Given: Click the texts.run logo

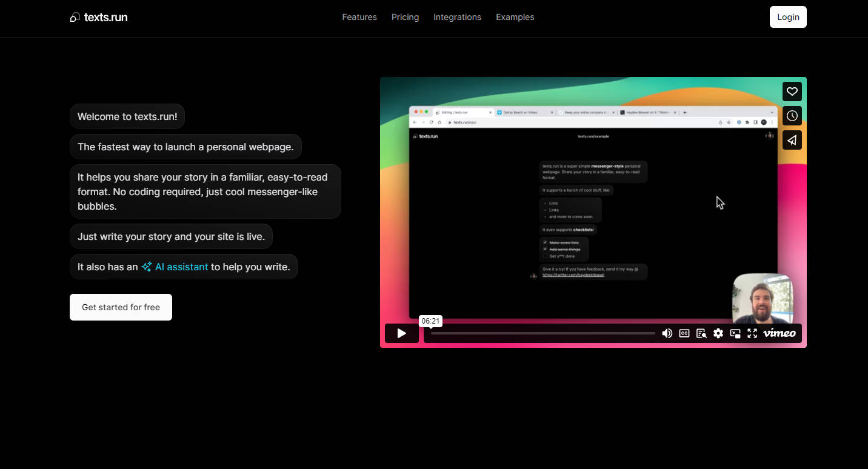Looking at the screenshot, I should click(x=99, y=17).
